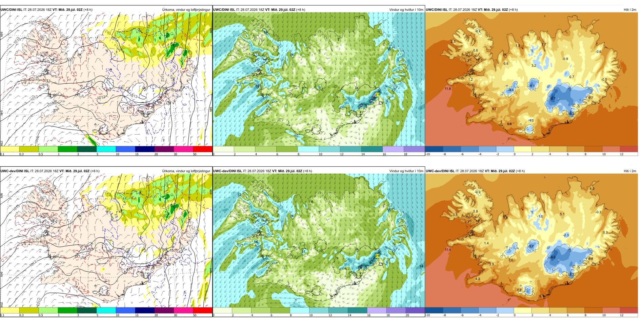The width and height of the screenshot is (644, 322).
Task: Click temperature value 3.2 on UWC temperature map
Action: (534, 66)
